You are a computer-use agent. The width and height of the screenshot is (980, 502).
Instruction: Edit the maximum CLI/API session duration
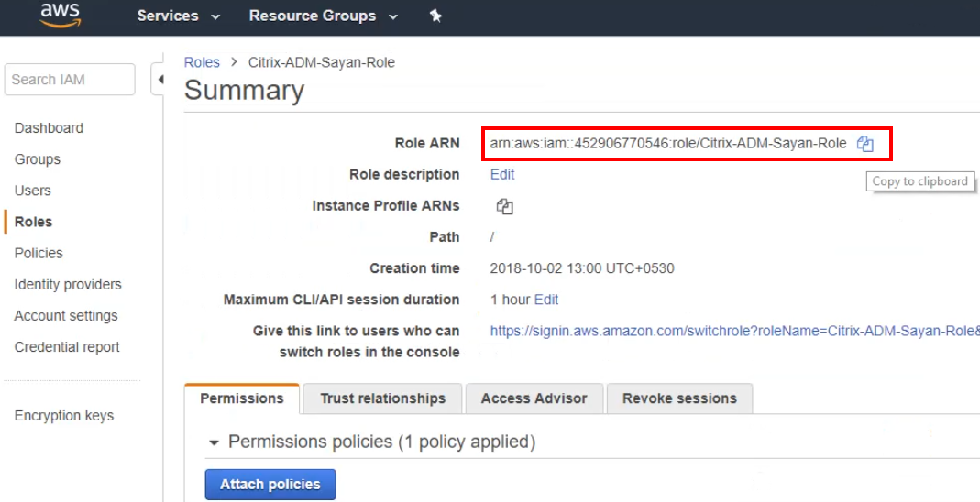point(546,300)
